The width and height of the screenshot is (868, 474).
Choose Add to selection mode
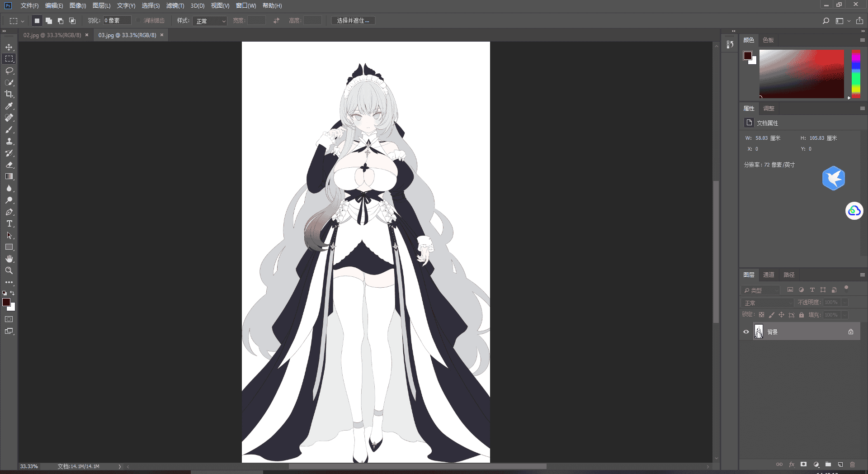click(x=49, y=21)
